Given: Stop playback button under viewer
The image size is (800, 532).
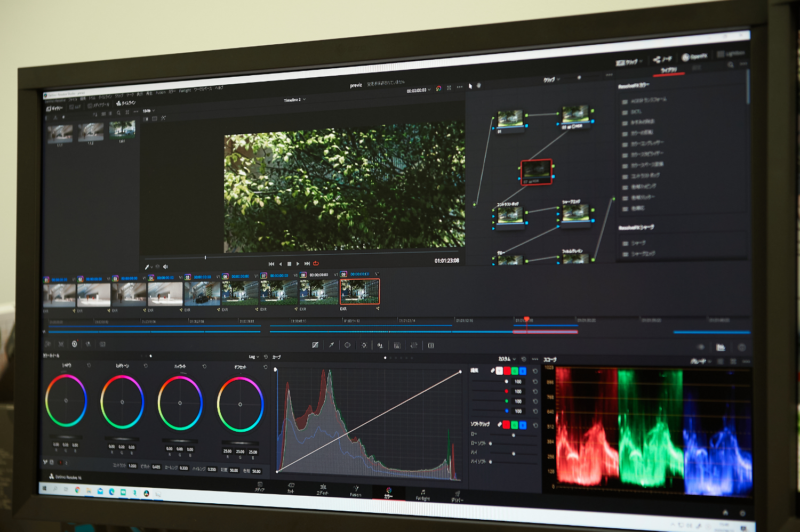Looking at the screenshot, I should [x=290, y=264].
